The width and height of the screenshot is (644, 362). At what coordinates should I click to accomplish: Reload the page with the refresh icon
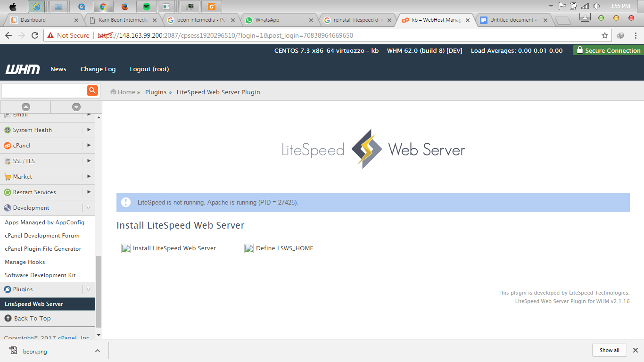point(35,35)
